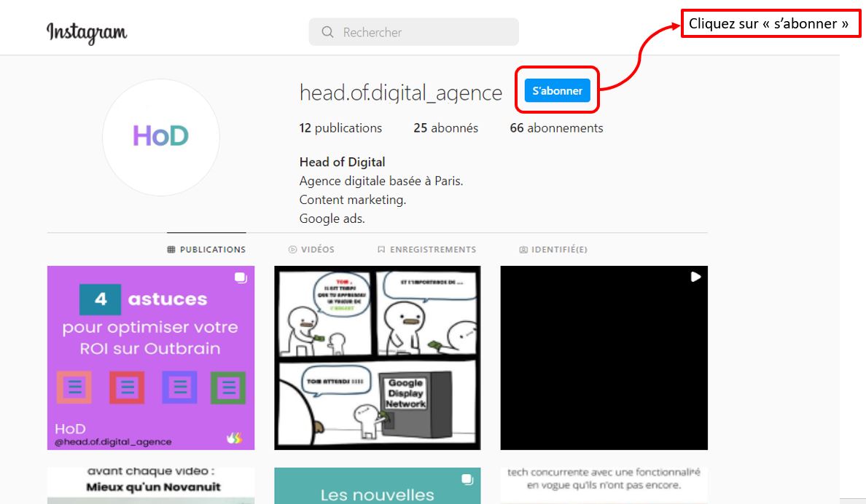Click the search magnifier icon
Viewport: 866px width, 504px height.
point(327,32)
